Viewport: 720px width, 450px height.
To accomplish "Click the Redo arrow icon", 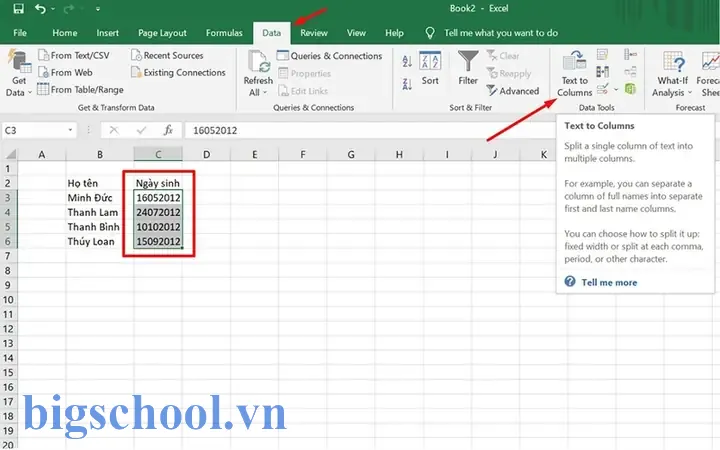I will [x=68, y=9].
